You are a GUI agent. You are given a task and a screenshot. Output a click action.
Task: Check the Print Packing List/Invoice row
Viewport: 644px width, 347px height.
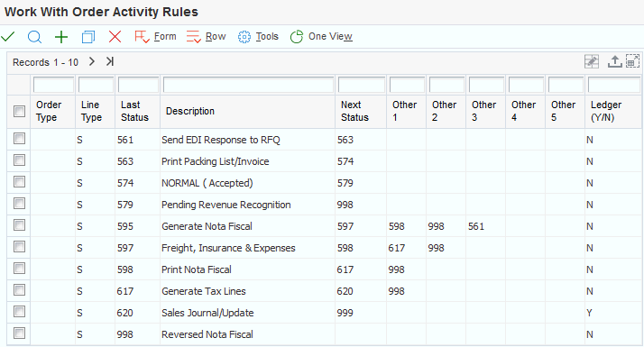coord(19,160)
